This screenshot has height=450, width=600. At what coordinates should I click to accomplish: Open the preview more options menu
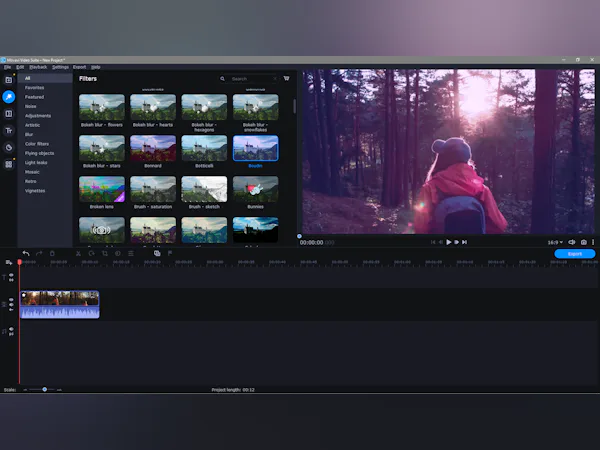pyautogui.click(x=593, y=242)
